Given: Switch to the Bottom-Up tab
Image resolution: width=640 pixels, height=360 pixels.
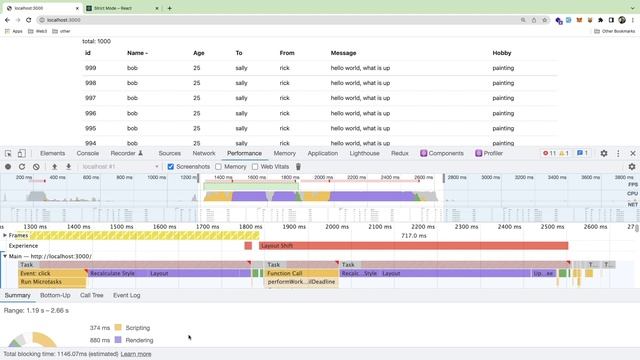Looking at the screenshot, I should point(55,296).
